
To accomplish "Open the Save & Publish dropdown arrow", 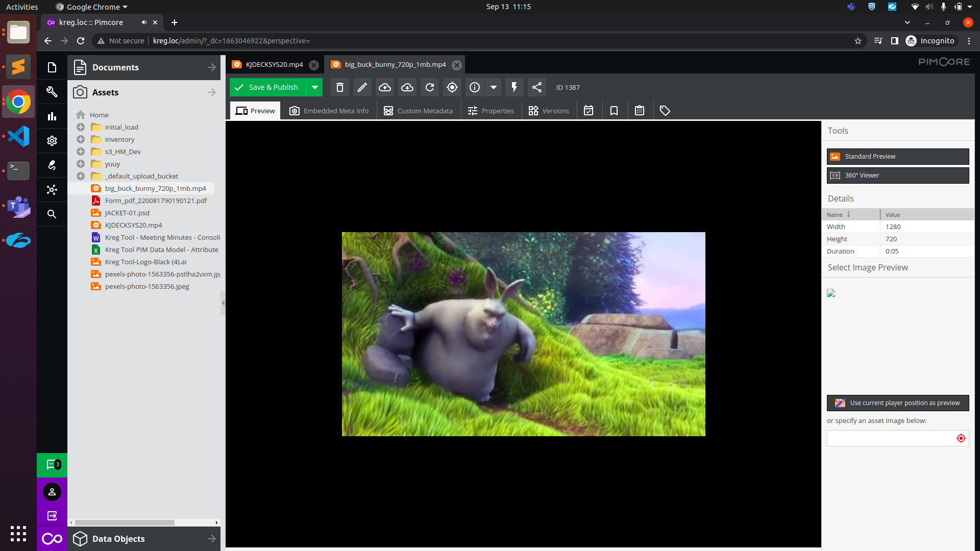I will pos(315,87).
